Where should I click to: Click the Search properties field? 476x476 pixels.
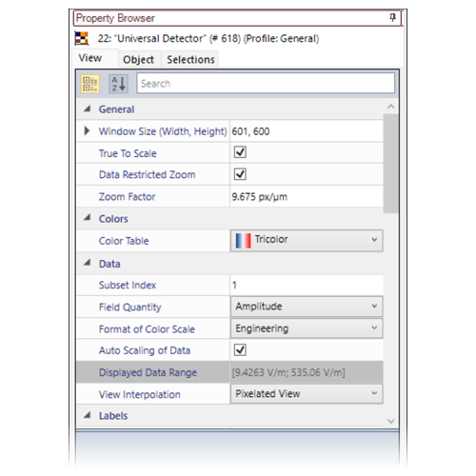point(266,84)
